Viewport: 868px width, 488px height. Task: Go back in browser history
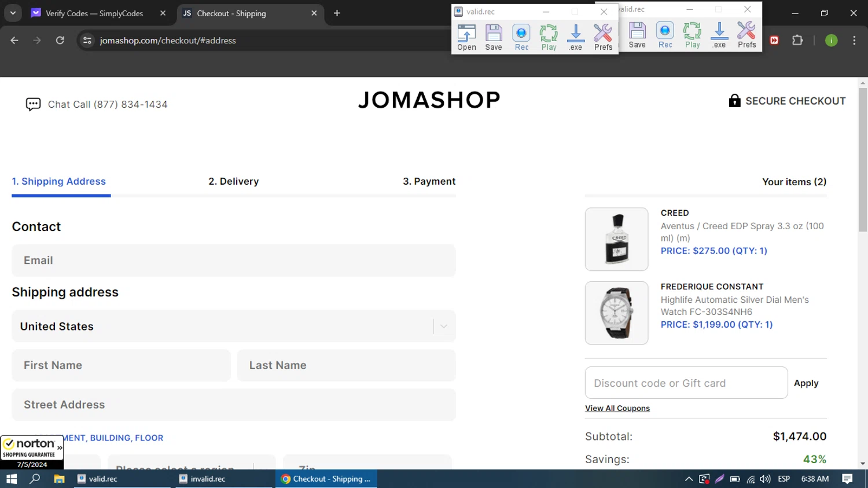(x=14, y=41)
